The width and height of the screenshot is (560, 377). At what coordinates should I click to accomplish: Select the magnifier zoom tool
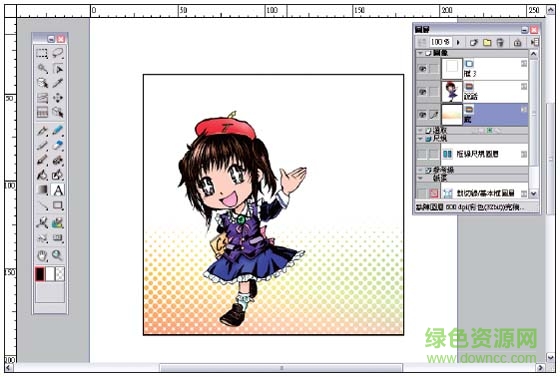click(58, 255)
